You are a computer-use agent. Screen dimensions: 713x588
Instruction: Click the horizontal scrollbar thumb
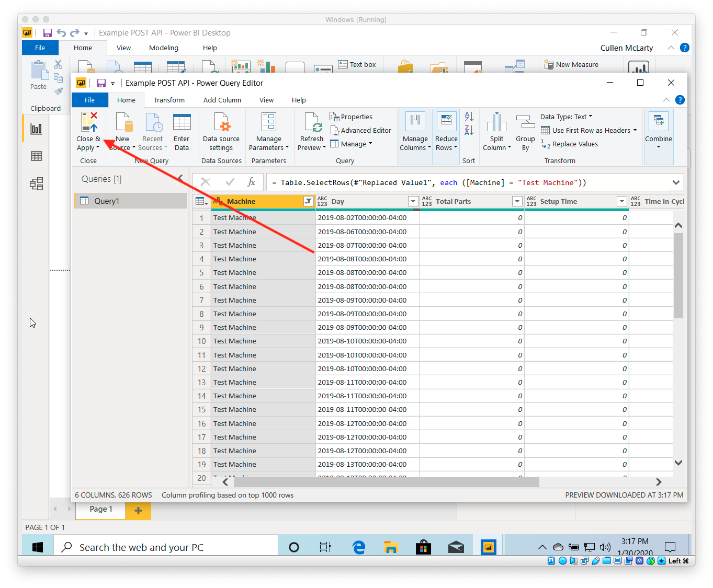[x=387, y=482]
